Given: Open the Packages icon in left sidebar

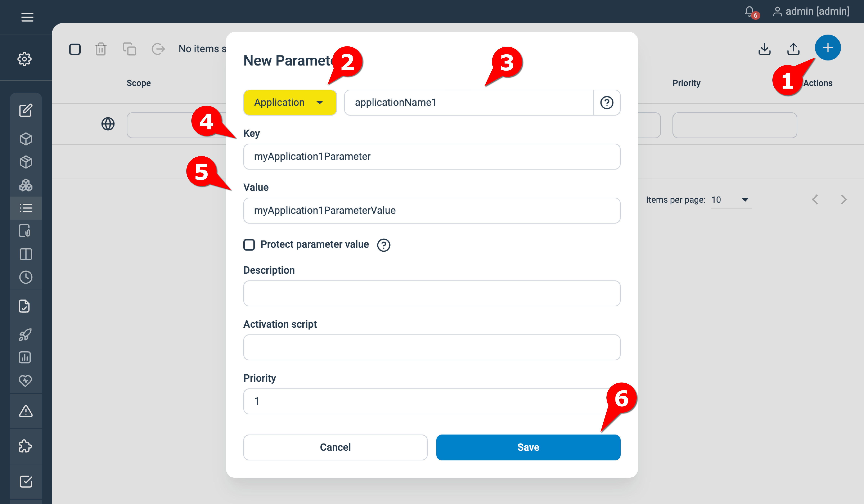Looking at the screenshot, I should pyautogui.click(x=26, y=139).
